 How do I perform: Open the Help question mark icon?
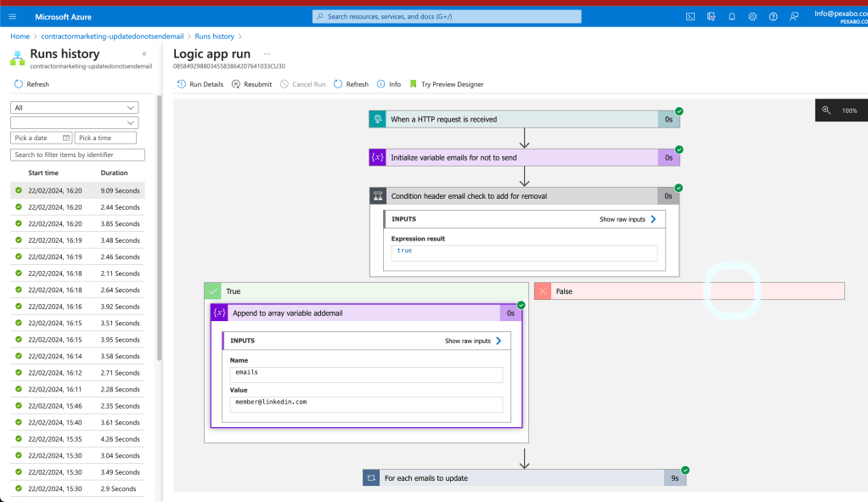click(774, 17)
